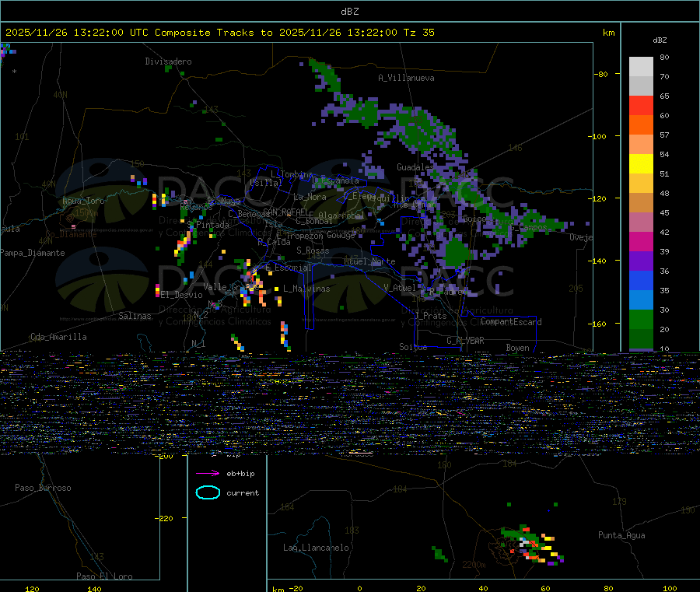Image resolution: width=700 pixels, height=592 pixels.
Task: Click the Bowen label
Action: coord(517,348)
